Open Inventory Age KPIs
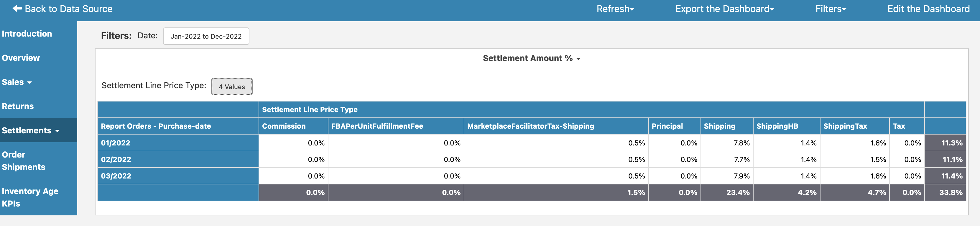 [30, 197]
